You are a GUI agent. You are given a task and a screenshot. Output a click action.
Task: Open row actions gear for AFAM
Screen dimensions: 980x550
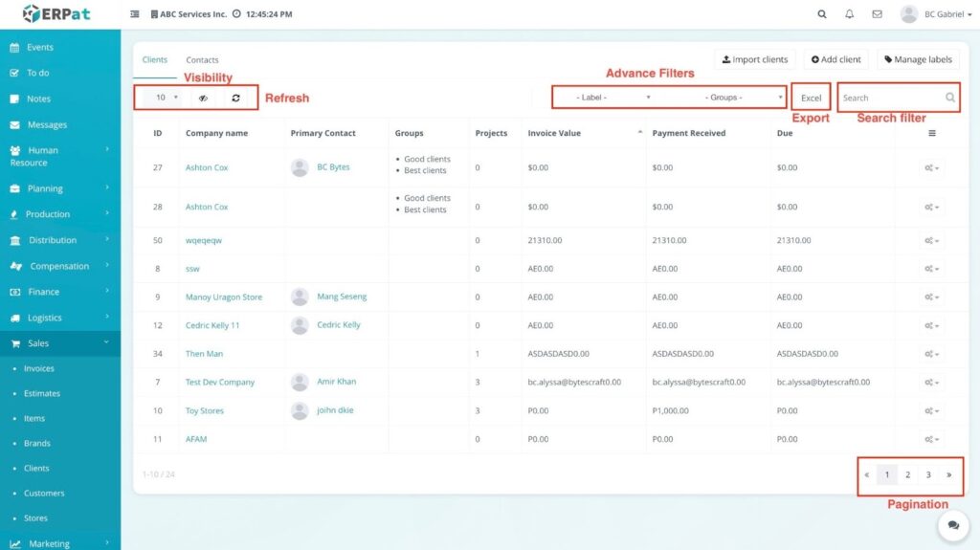931,439
